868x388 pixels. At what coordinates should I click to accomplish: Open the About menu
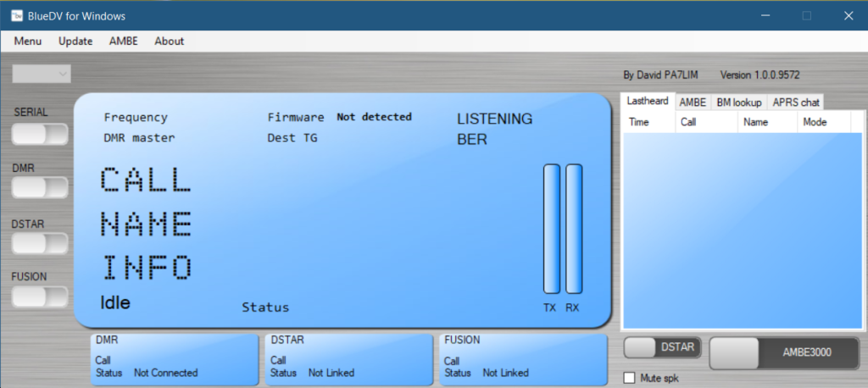(x=170, y=41)
